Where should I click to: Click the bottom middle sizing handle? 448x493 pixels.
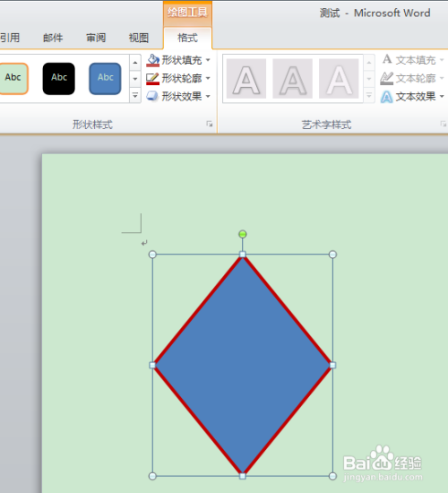coord(243,476)
